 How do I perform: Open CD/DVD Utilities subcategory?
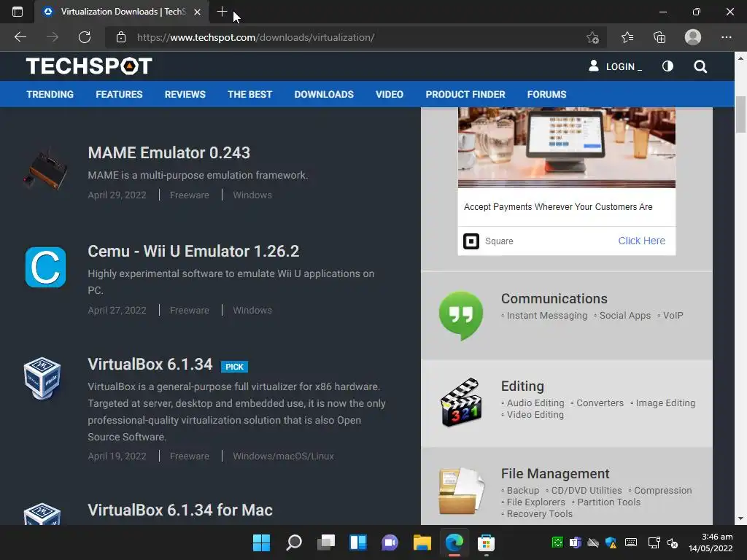click(x=586, y=491)
